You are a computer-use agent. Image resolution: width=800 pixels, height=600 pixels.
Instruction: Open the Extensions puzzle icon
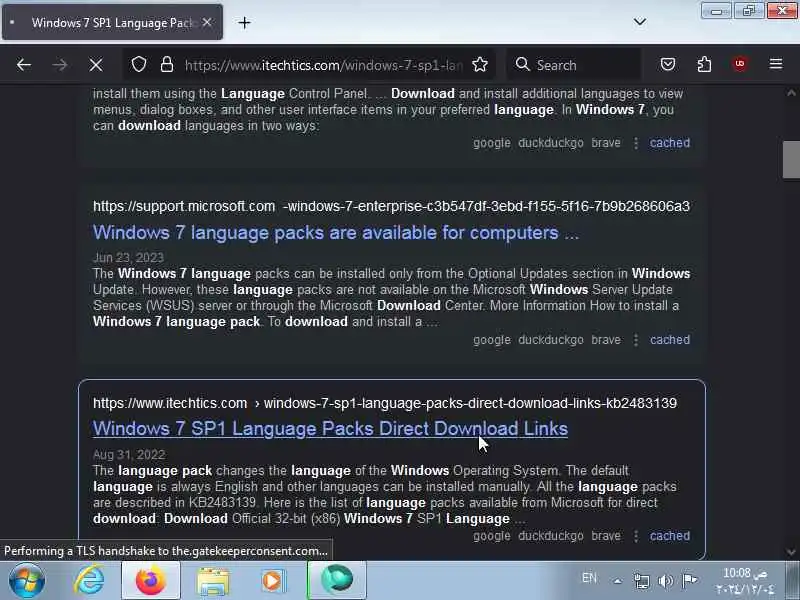[x=704, y=64]
